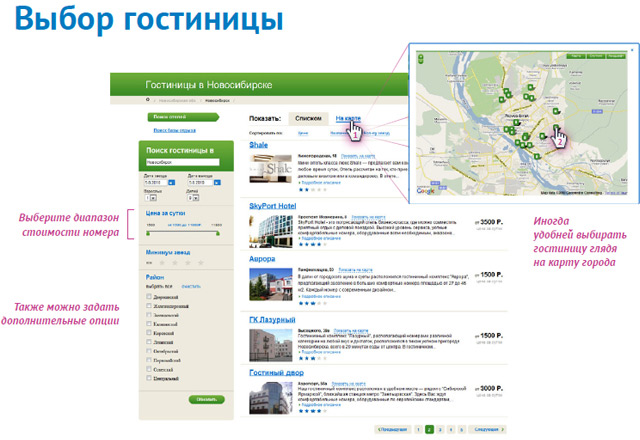
Task: Open the Детей (children) dropdown
Action: click(193, 198)
